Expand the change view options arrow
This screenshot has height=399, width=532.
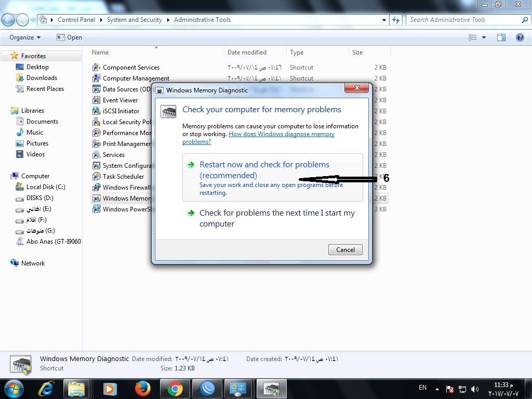tap(484, 37)
